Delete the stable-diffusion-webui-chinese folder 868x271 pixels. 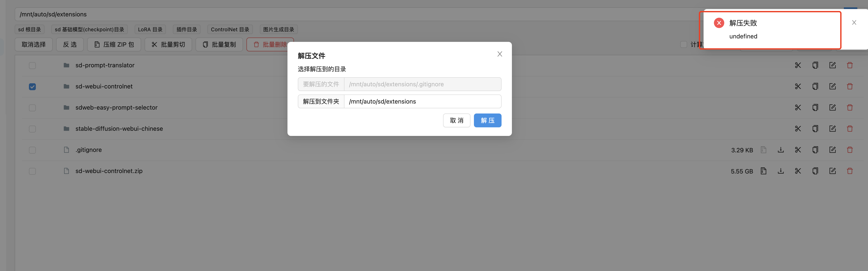[x=849, y=129]
